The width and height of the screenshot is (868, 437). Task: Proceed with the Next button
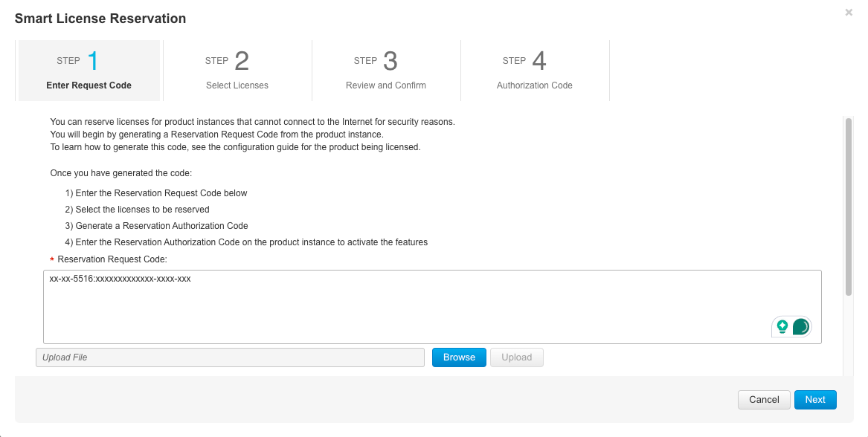tap(815, 400)
